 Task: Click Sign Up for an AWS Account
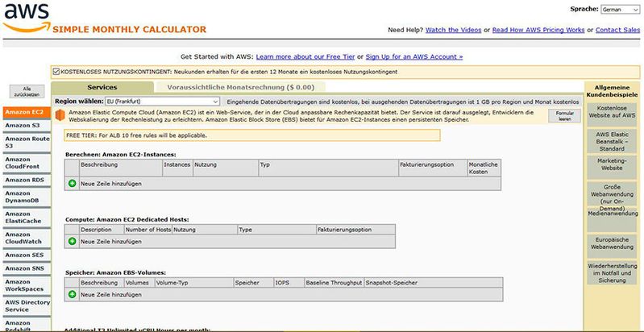[414, 56]
